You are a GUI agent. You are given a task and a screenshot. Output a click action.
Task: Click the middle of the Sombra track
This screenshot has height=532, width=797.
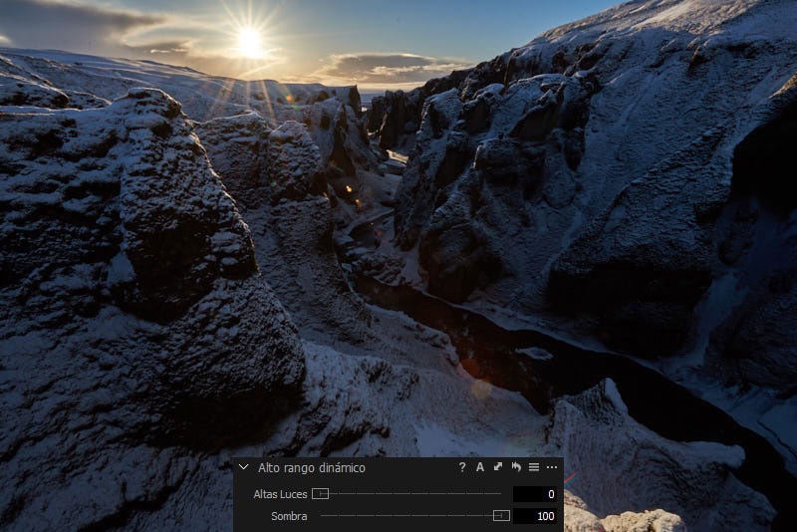click(x=410, y=515)
